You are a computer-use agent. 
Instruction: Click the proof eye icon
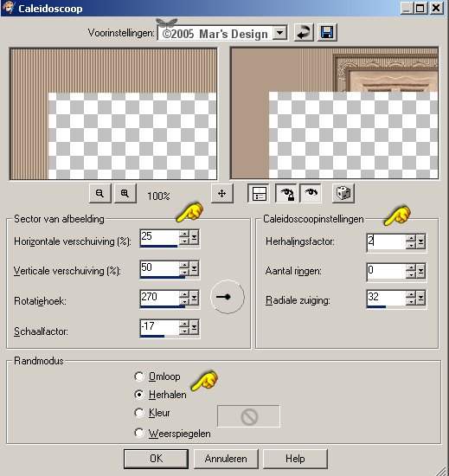coord(311,193)
